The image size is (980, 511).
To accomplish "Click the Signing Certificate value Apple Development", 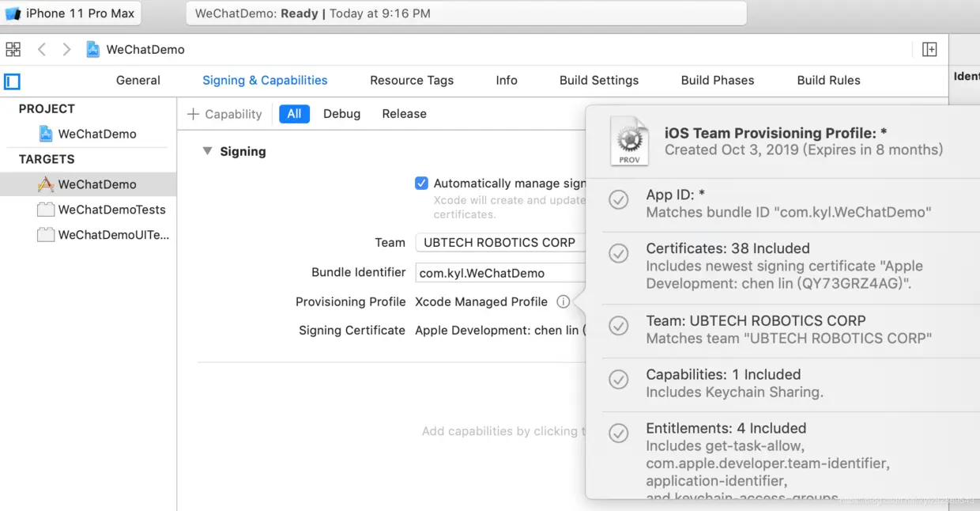I will [x=499, y=330].
